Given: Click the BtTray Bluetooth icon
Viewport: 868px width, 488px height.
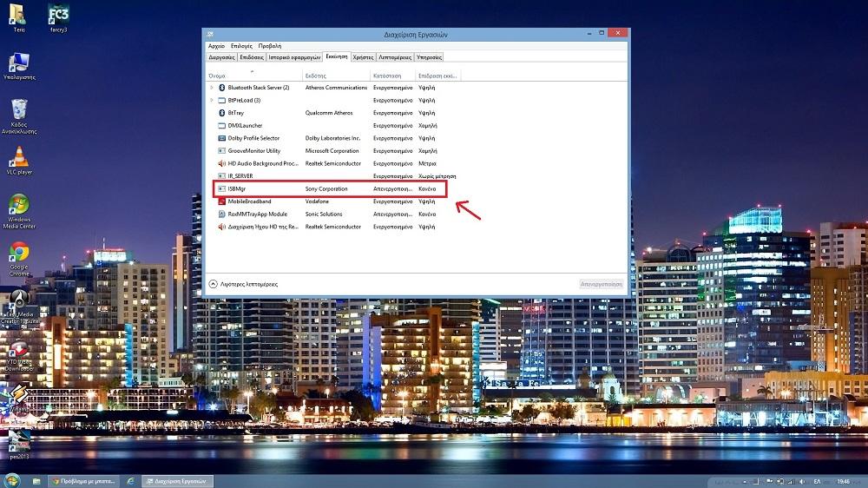Looking at the screenshot, I should click(222, 113).
